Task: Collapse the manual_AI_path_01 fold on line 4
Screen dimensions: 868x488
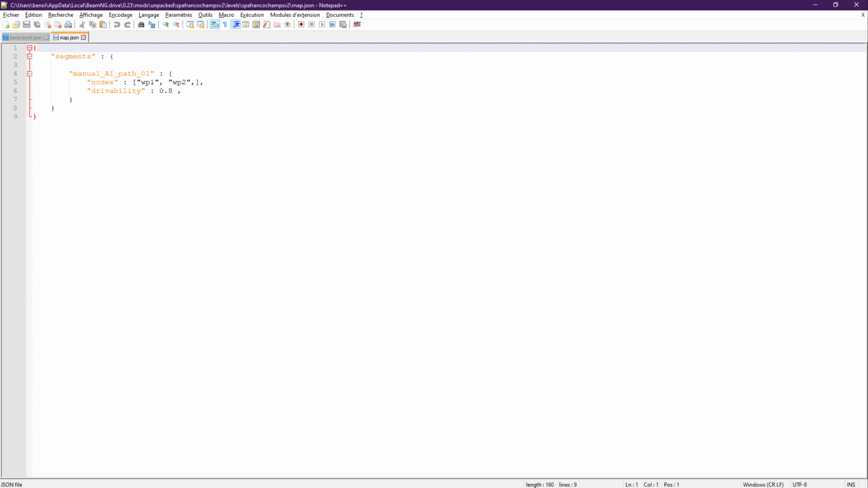Action: tap(30, 73)
